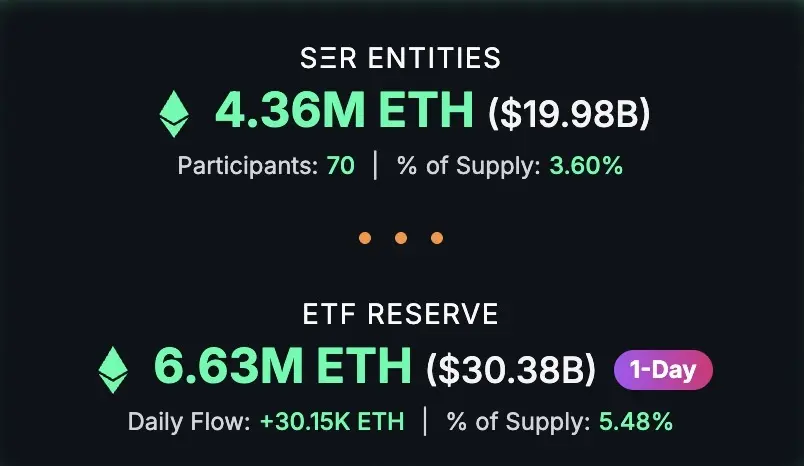
Task: Click the Participants label
Action: (x=248, y=166)
